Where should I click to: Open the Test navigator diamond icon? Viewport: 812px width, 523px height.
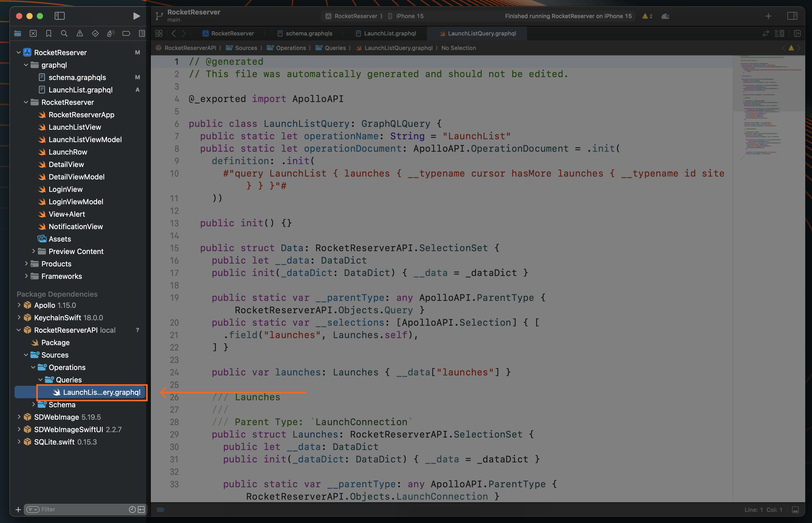pos(95,33)
